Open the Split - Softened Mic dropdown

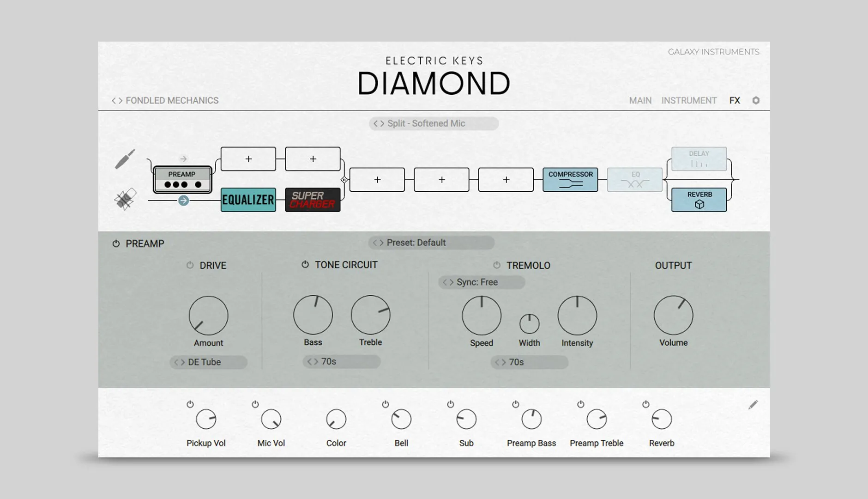tap(434, 123)
